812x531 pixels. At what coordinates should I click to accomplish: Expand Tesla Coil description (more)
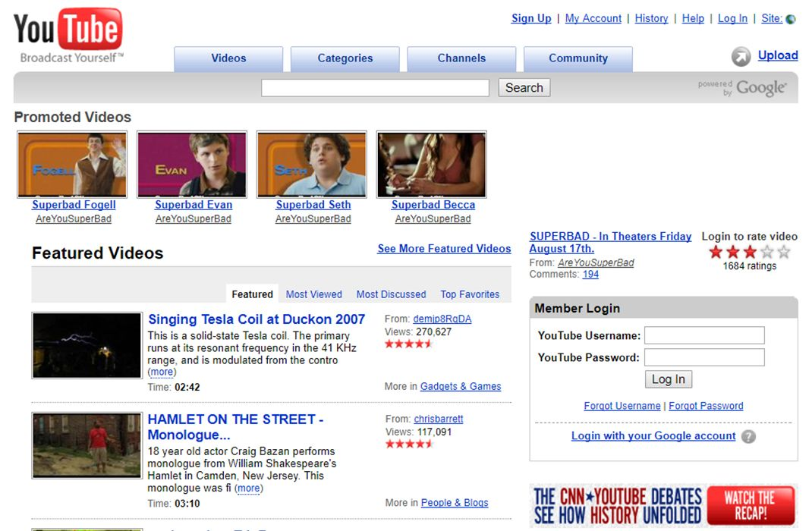pos(162,372)
